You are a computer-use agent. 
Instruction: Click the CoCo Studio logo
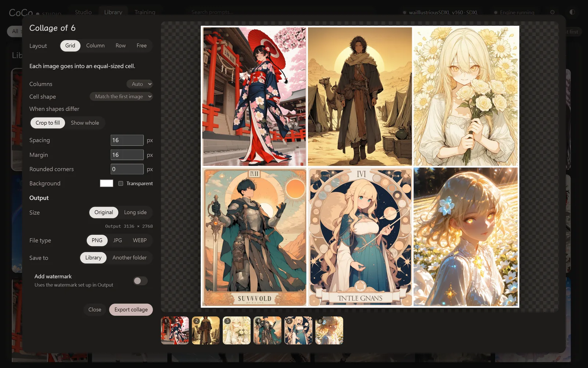click(x=35, y=13)
